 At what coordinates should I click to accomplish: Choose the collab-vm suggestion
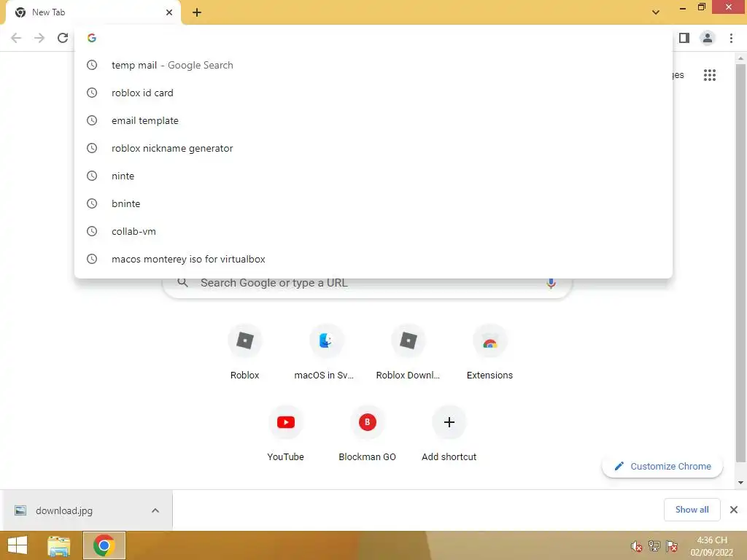tap(373, 231)
